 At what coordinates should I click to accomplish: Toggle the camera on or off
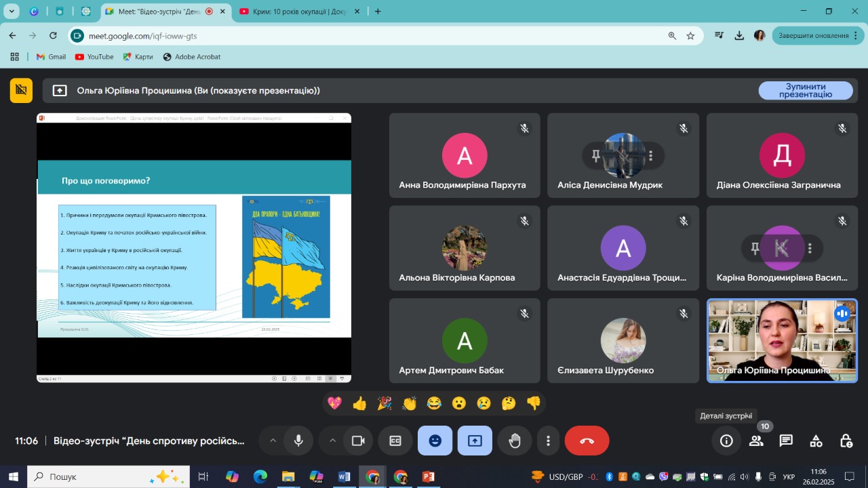(358, 441)
